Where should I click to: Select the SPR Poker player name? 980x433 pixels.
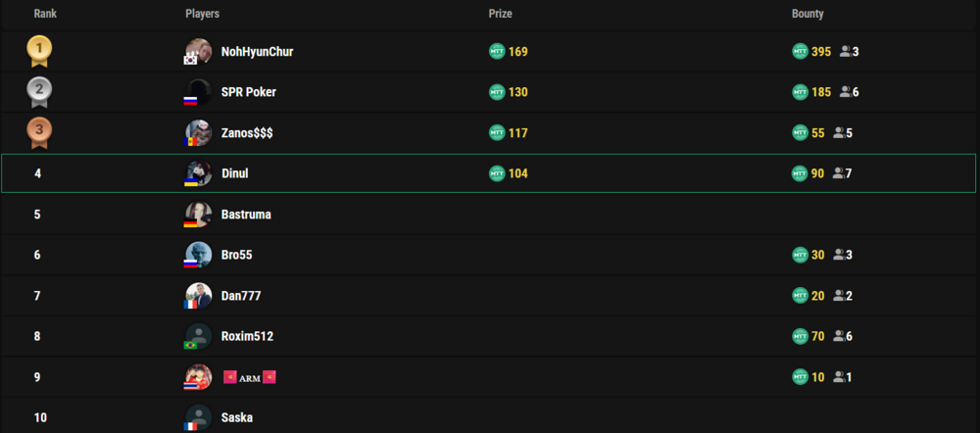coord(249,92)
